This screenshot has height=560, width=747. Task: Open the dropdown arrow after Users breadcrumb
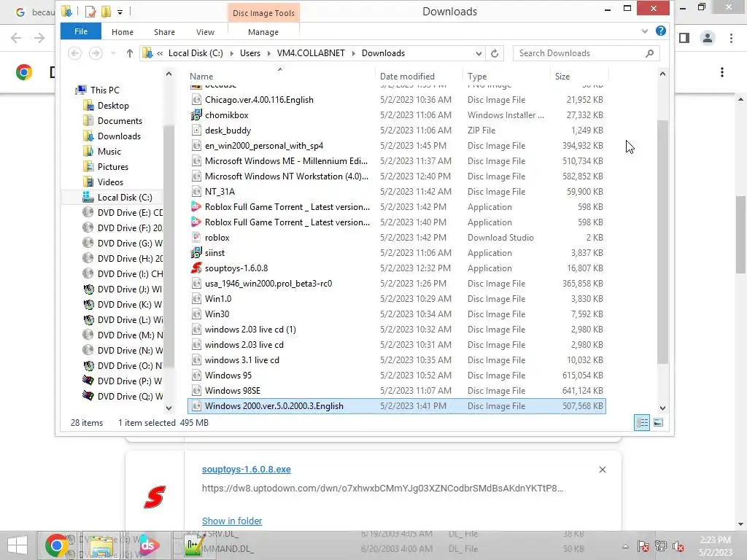coord(268,53)
